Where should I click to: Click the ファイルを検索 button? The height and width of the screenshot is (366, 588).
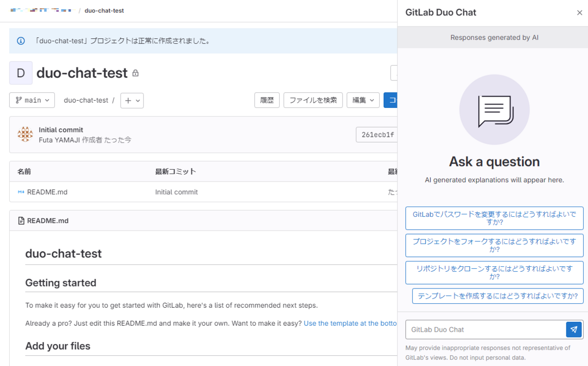pos(313,100)
